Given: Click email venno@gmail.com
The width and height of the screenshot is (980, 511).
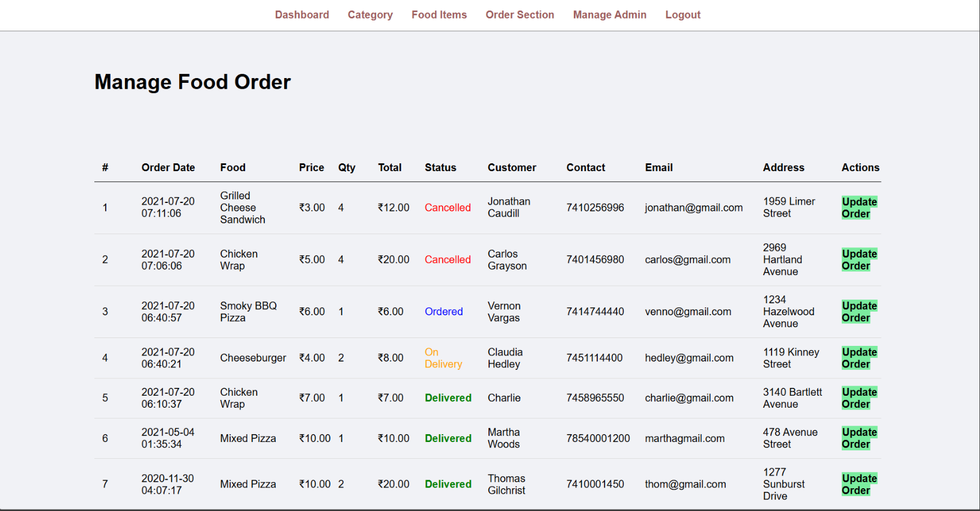Looking at the screenshot, I should [688, 312].
